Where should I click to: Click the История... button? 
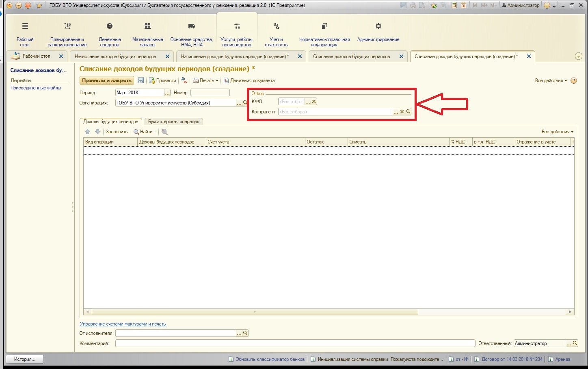tap(25, 359)
